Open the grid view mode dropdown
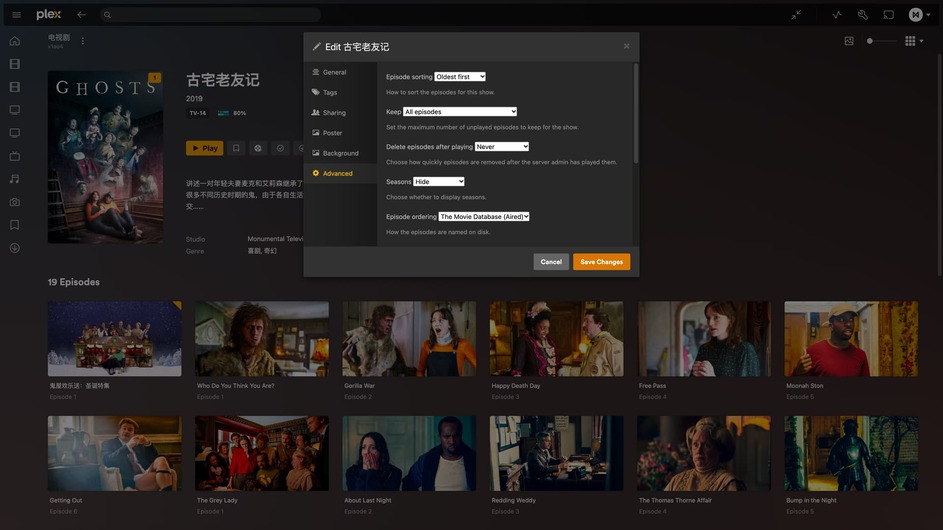943x530 pixels. pyautogui.click(x=914, y=41)
